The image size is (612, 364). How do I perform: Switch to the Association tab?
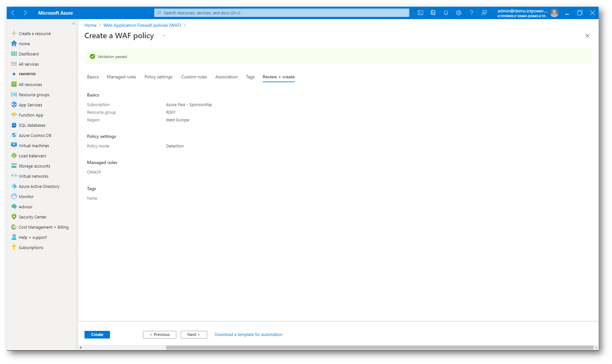point(226,77)
